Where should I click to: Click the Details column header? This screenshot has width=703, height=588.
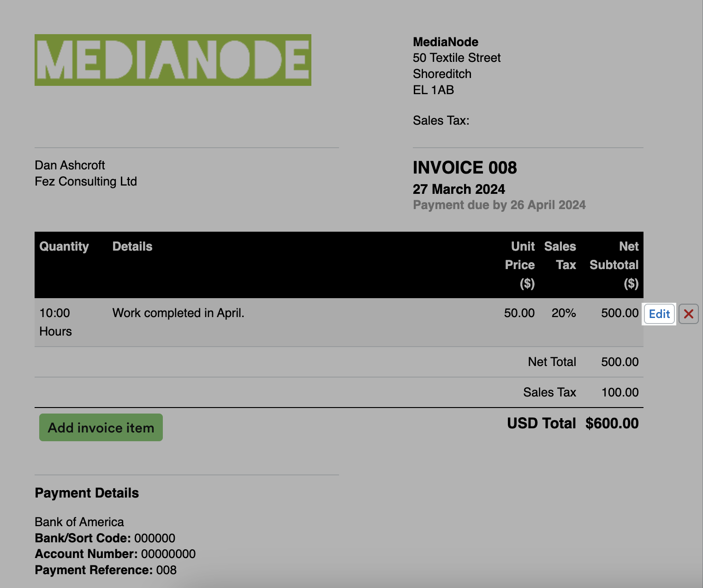pyautogui.click(x=132, y=246)
